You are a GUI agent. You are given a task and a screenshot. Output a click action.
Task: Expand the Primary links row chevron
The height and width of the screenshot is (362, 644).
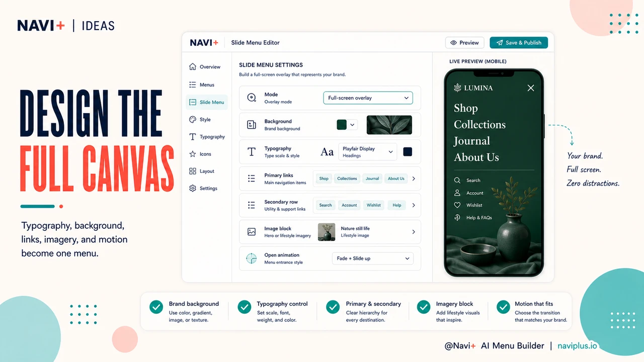[414, 178]
